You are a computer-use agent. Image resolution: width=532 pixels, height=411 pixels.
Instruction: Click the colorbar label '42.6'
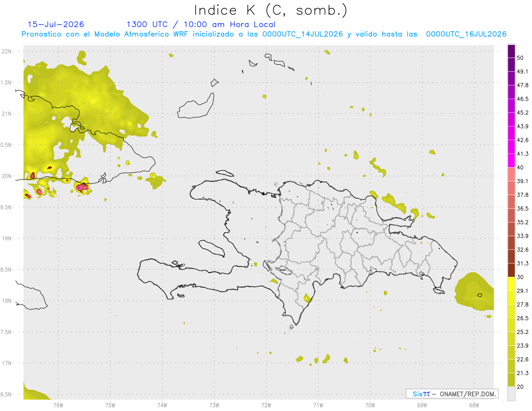523,140
